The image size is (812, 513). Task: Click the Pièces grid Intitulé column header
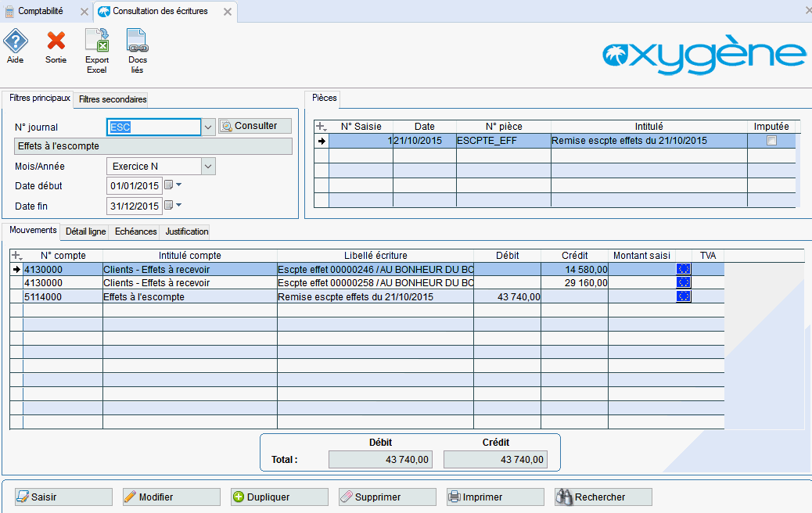click(649, 127)
